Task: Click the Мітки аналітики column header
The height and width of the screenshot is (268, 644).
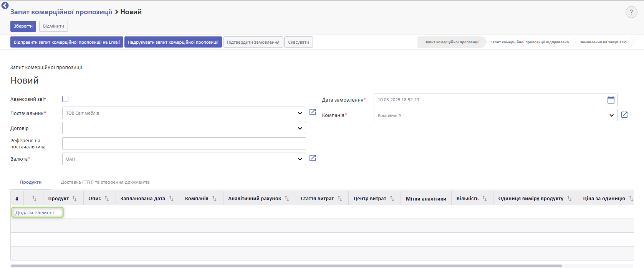Action: click(x=426, y=199)
